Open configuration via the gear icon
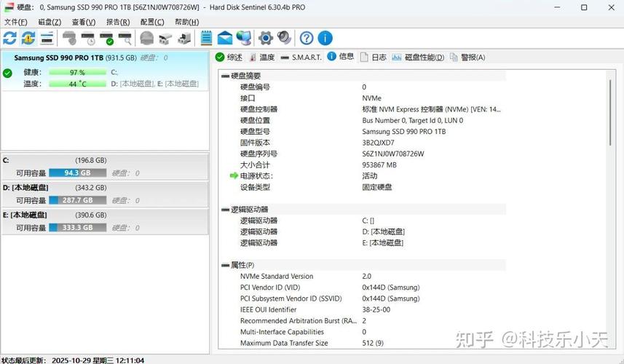 click(x=266, y=38)
